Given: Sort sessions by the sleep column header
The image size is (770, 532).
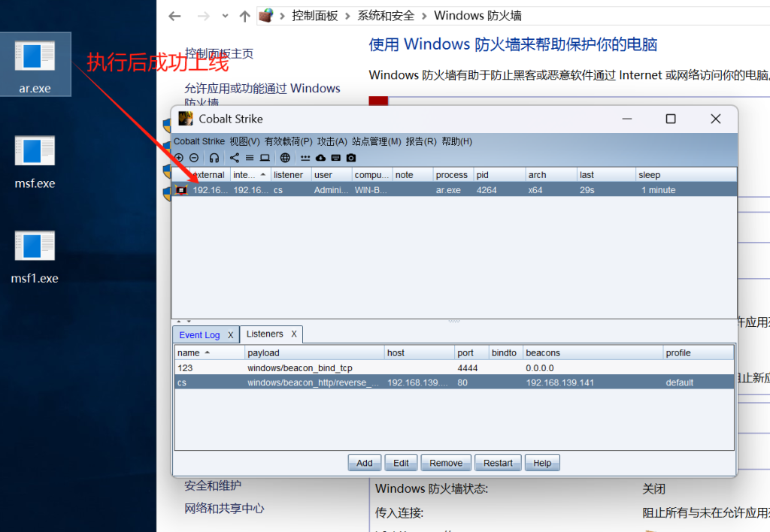Looking at the screenshot, I should pyautogui.click(x=686, y=175).
